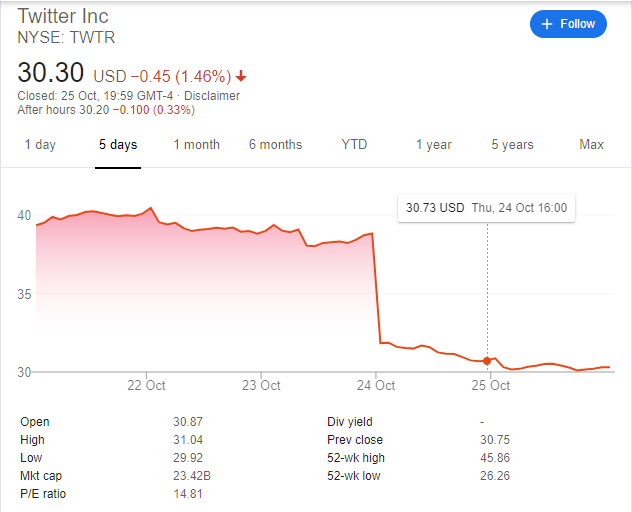
Task: Click the 22 Oct axis label
Action: (x=148, y=386)
